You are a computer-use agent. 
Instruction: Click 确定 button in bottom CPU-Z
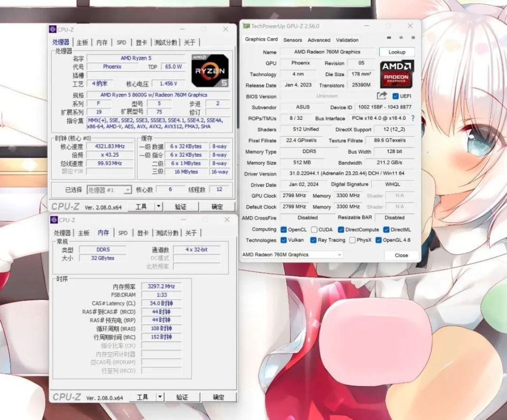point(219,397)
